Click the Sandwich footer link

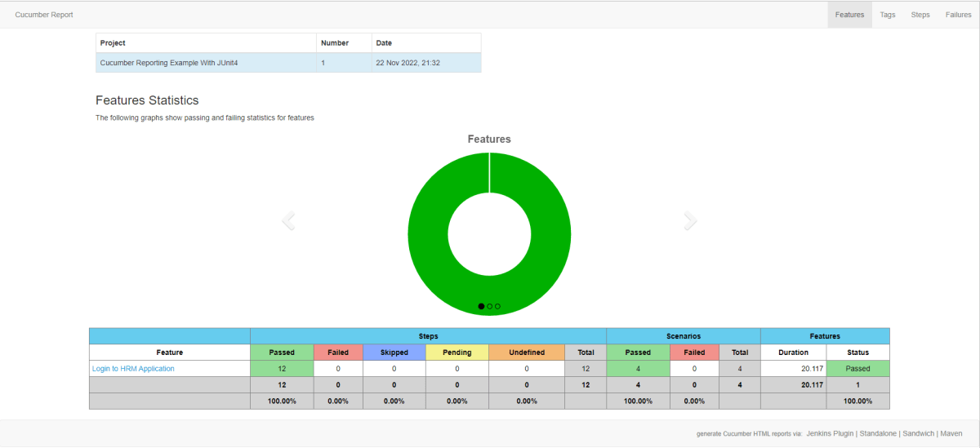click(x=919, y=433)
